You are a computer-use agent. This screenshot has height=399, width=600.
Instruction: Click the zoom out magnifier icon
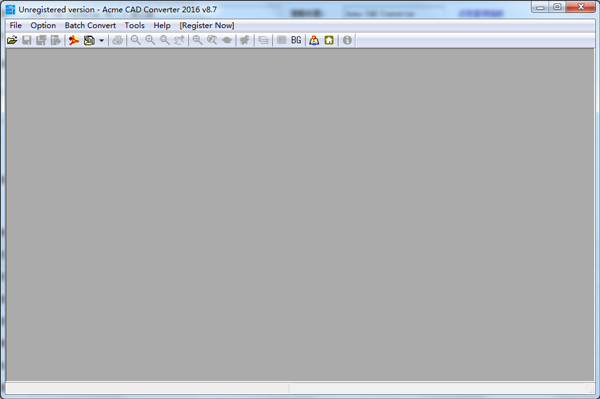click(x=135, y=40)
